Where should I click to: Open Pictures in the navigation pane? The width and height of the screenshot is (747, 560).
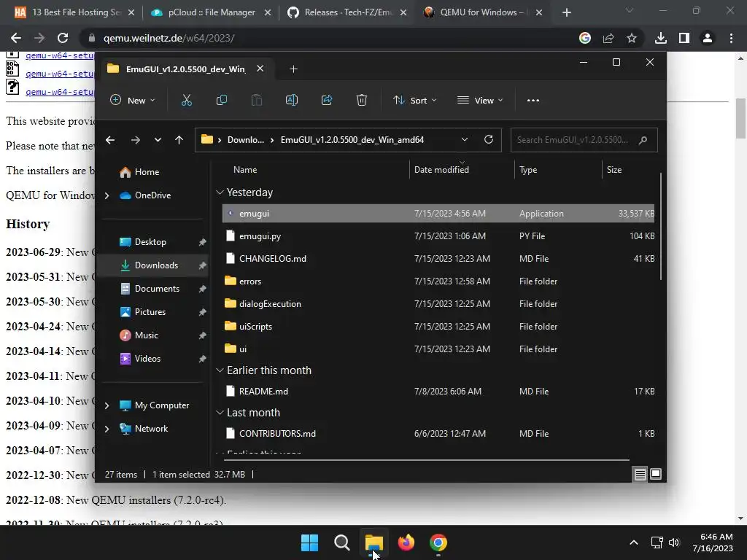(x=150, y=312)
